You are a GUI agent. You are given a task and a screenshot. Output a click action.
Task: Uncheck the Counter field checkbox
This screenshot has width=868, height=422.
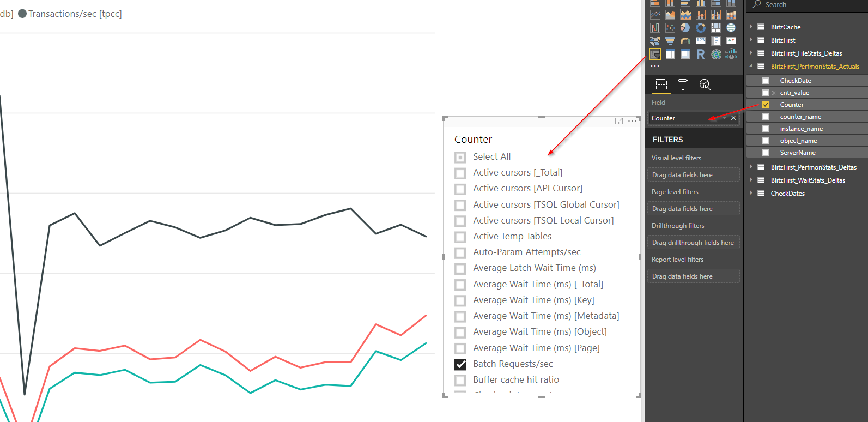coord(766,105)
